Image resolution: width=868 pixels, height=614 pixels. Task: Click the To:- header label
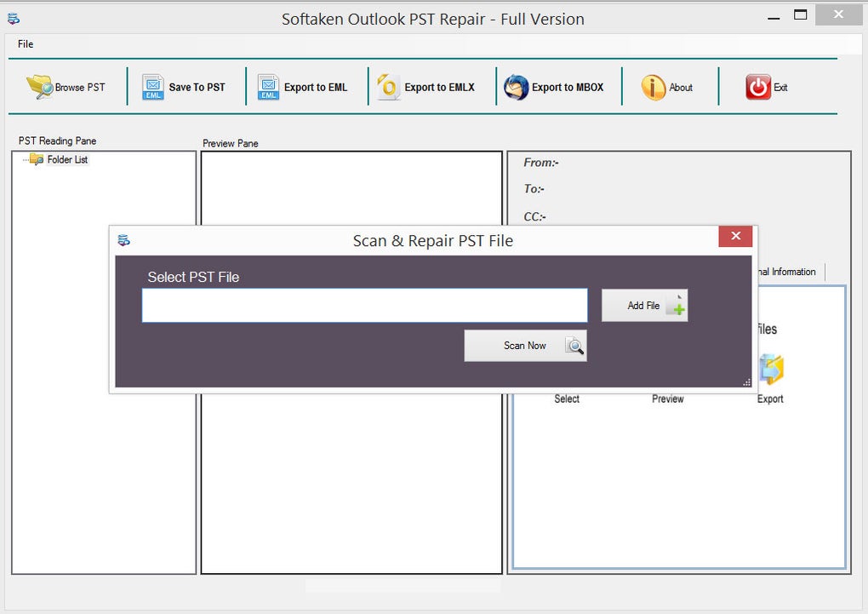(534, 189)
